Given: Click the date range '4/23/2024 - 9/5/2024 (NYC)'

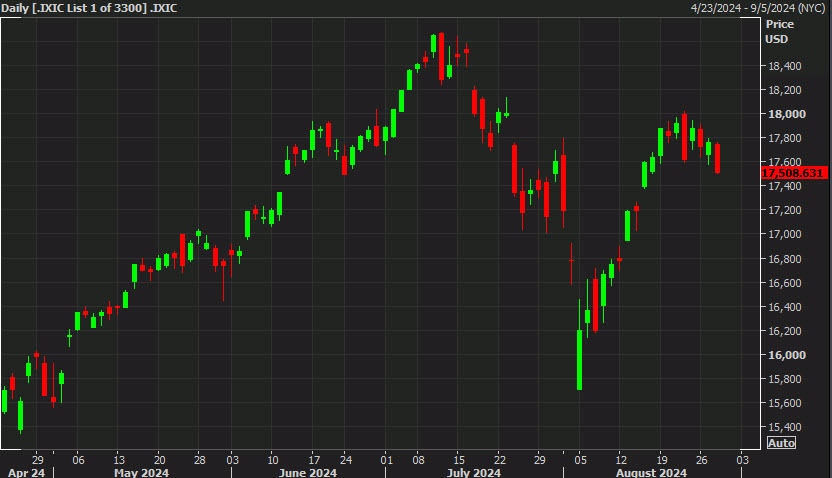Looking at the screenshot, I should pos(759,8).
